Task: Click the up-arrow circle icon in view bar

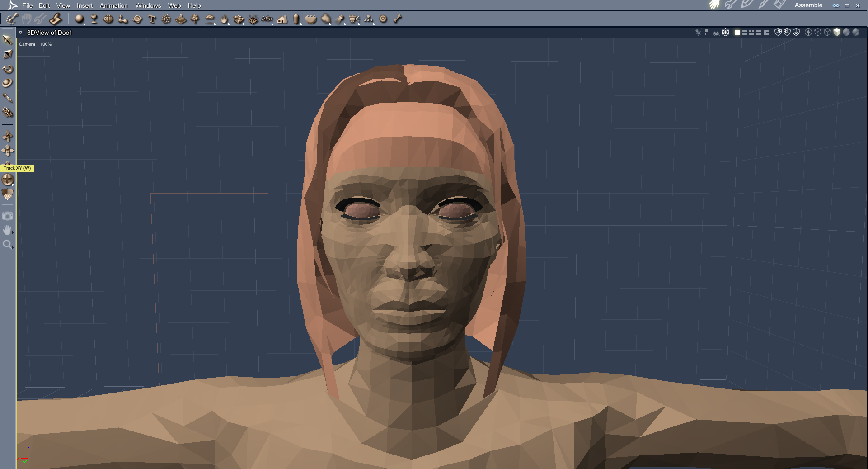Action: click(808, 32)
